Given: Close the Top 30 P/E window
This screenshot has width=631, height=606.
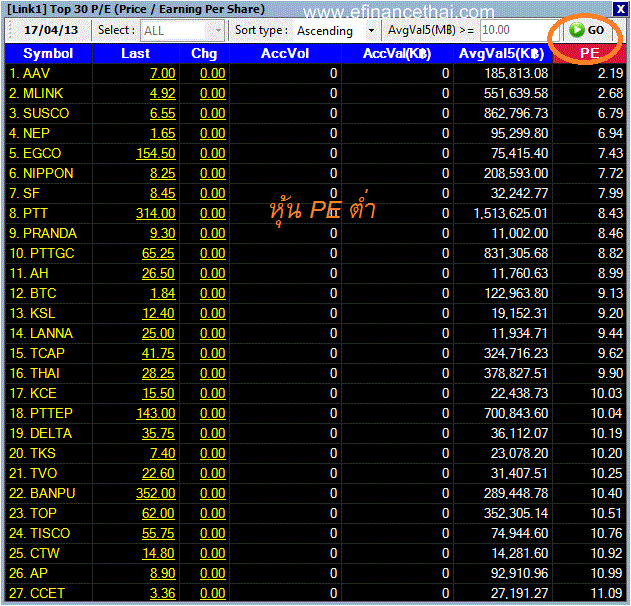Looking at the screenshot, I should point(620,9).
